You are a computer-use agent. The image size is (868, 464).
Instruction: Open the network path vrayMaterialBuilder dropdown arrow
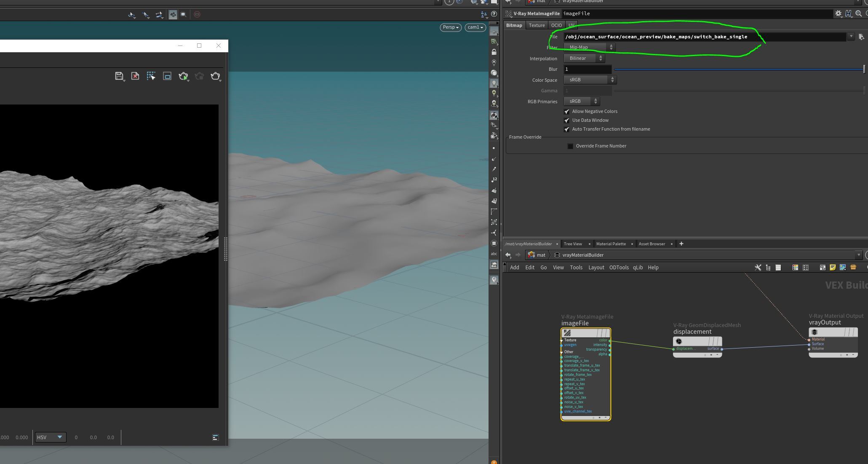(x=859, y=255)
